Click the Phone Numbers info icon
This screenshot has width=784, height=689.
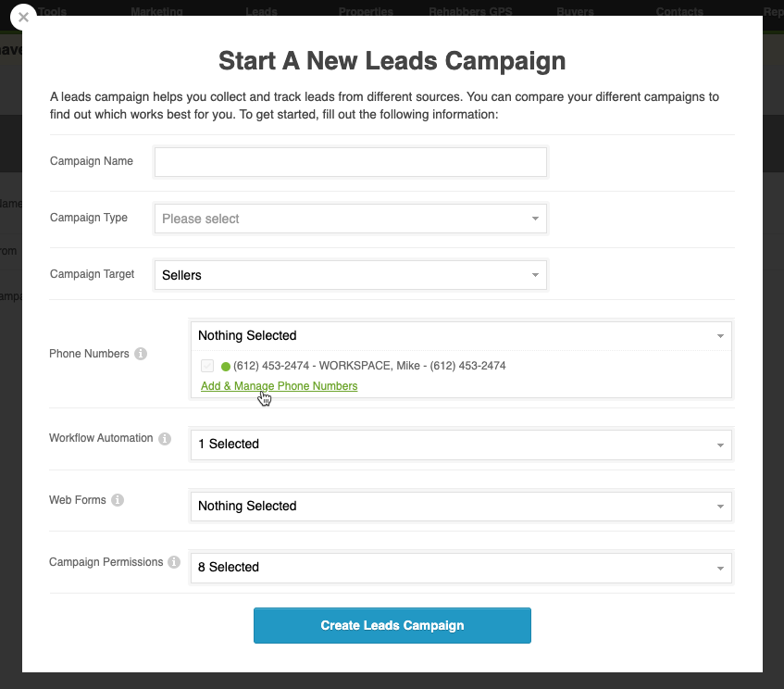coord(141,354)
